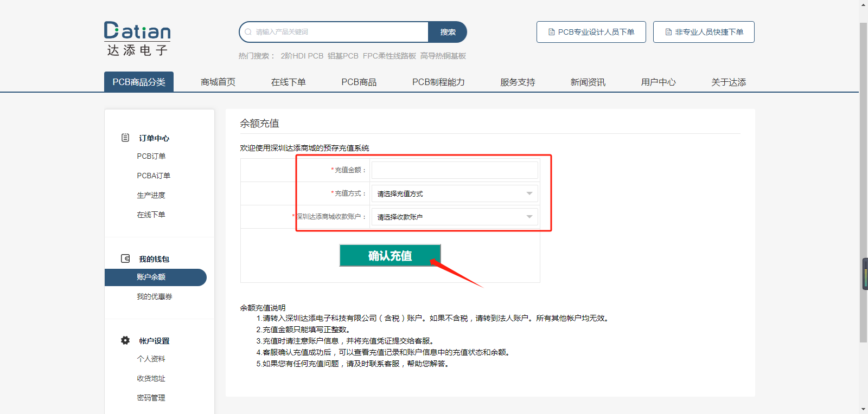Screen dimensions: 868x414
Task: Click 欢迎使用深圳达添商城的预存充值系统 text
Action: (304, 148)
